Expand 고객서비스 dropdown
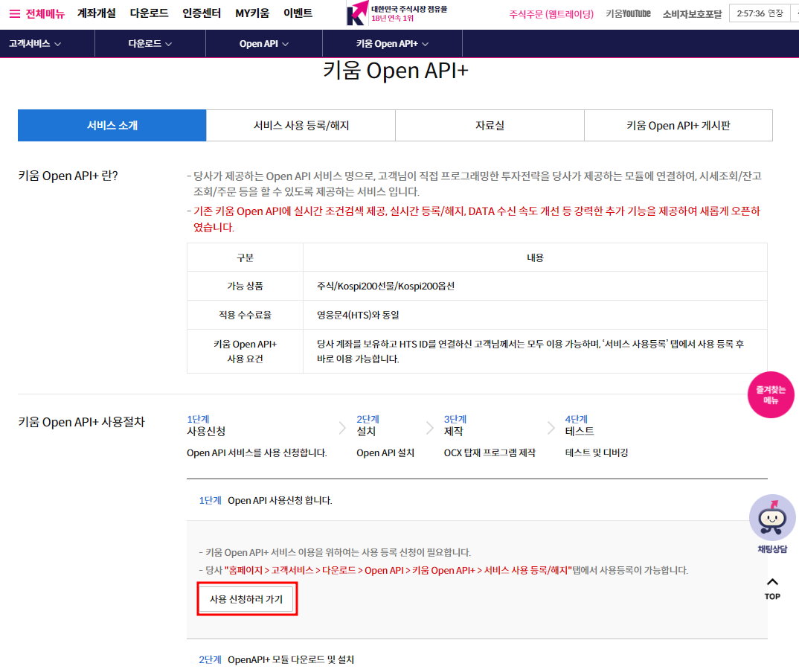The height and width of the screenshot is (672, 799). point(35,44)
